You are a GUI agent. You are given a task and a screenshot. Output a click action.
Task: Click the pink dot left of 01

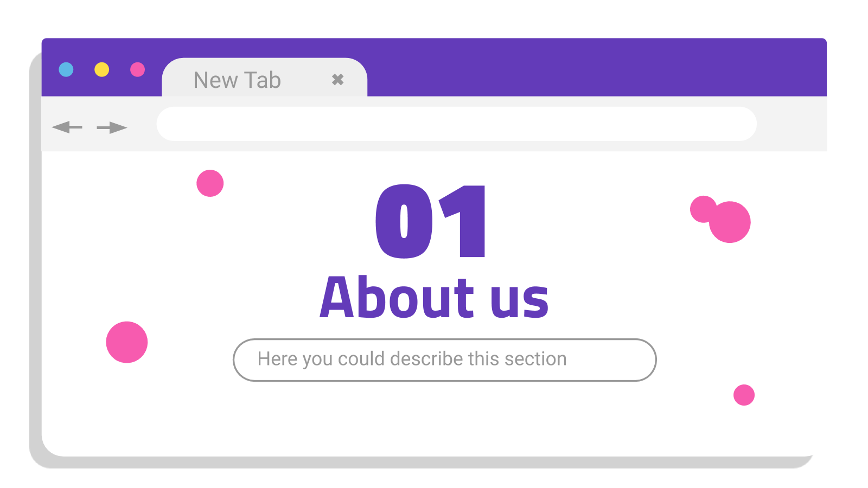(210, 183)
